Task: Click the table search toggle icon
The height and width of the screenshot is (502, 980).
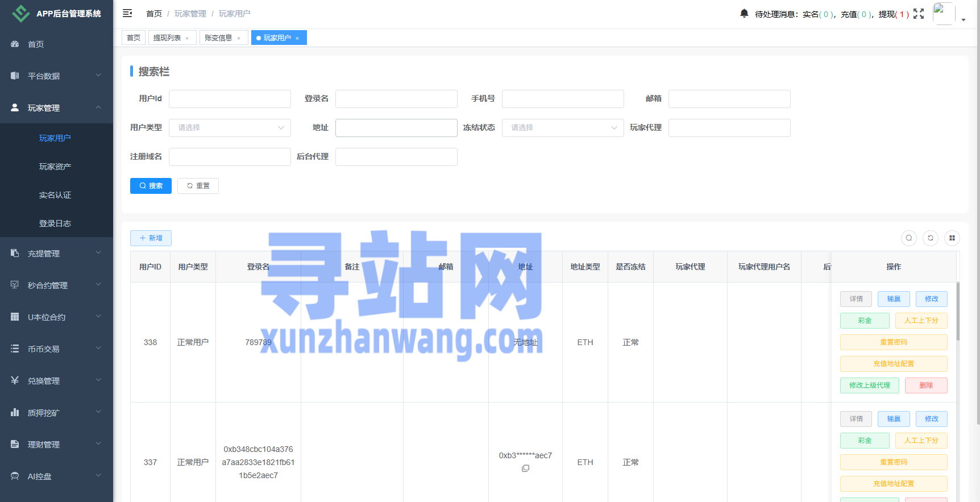Action: 909,238
